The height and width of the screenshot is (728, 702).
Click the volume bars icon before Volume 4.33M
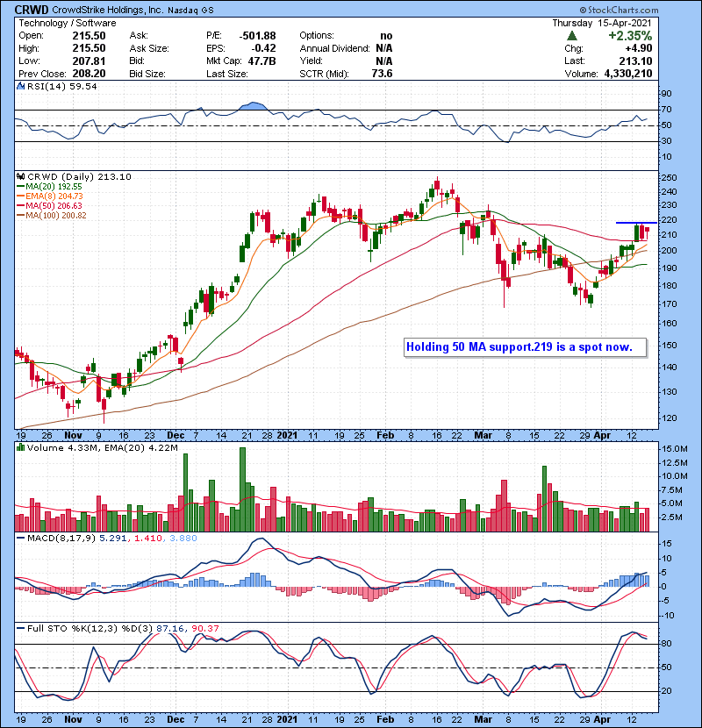click(20, 448)
